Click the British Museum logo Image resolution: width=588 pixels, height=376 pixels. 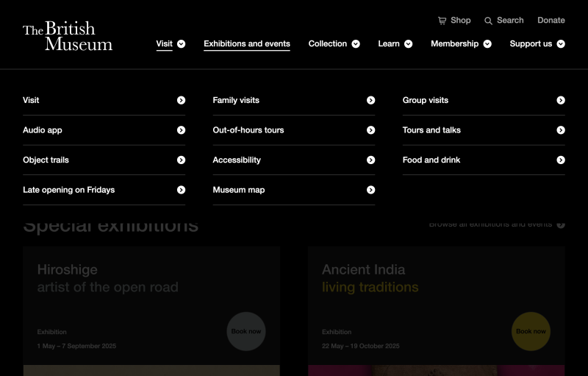click(68, 35)
